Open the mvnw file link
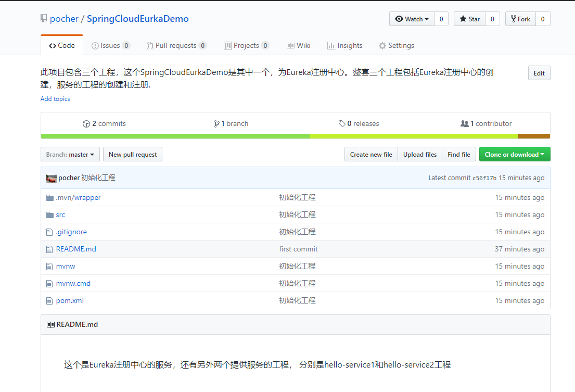 (66, 266)
